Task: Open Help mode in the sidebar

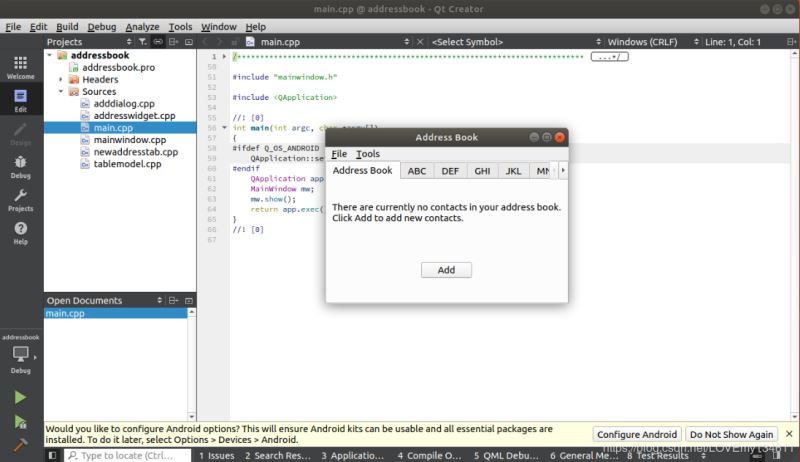Action: coord(21,234)
